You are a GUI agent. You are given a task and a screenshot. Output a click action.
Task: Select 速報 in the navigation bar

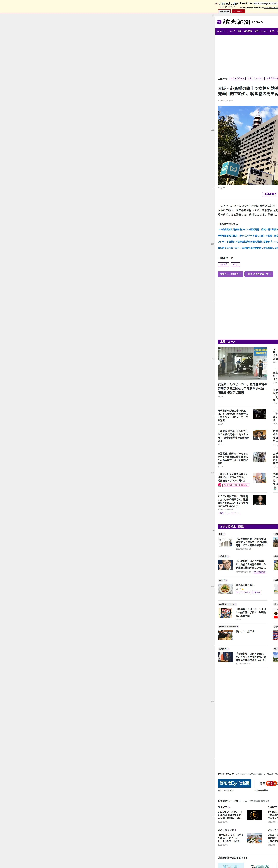[239, 31]
